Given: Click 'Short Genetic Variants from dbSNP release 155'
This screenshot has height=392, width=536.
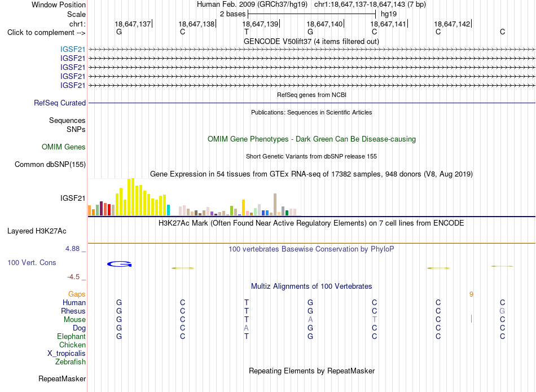Looking at the screenshot, I should coord(311,156).
